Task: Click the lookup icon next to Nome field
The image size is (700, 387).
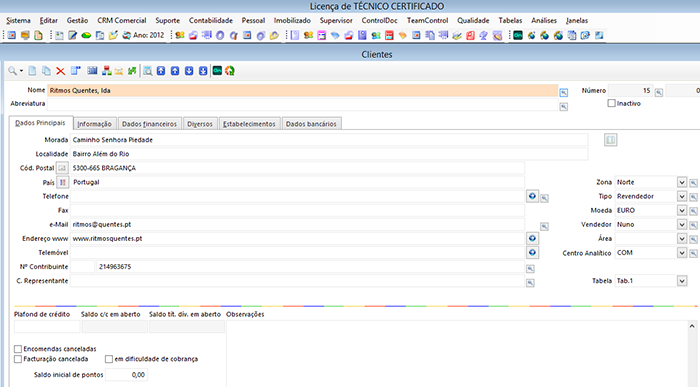Action: point(564,92)
